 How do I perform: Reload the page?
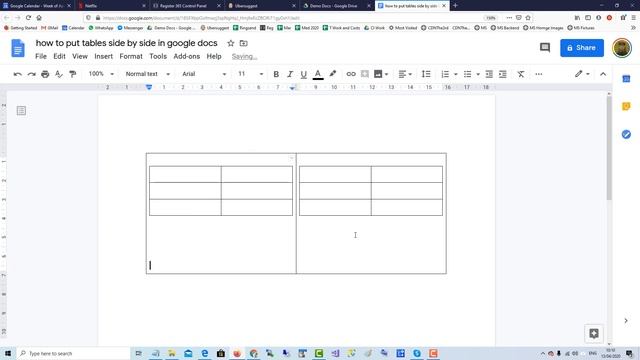28,18
